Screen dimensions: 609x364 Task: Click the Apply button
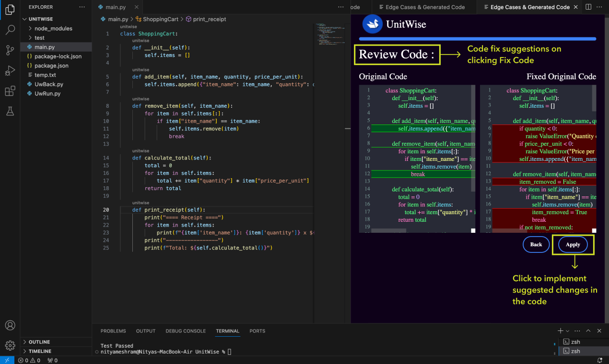[573, 244]
